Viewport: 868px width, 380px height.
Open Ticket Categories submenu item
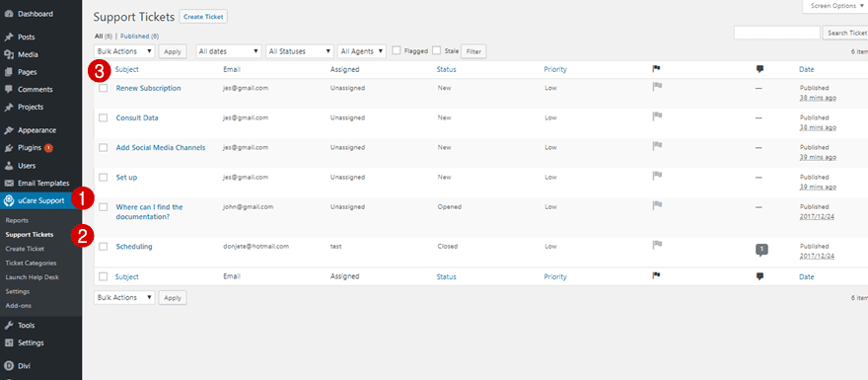coord(31,264)
